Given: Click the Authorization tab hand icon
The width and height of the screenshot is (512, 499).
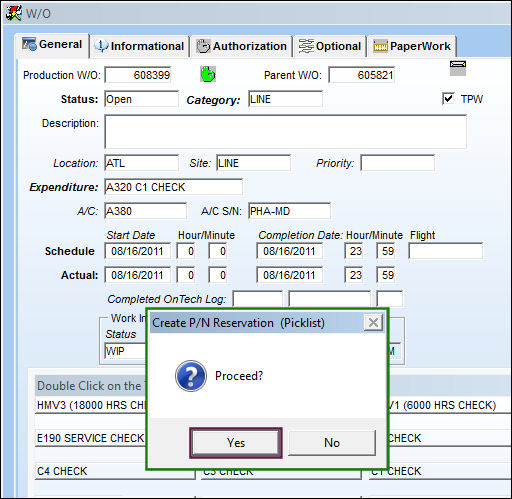Looking at the screenshot, I should (203, 46).
